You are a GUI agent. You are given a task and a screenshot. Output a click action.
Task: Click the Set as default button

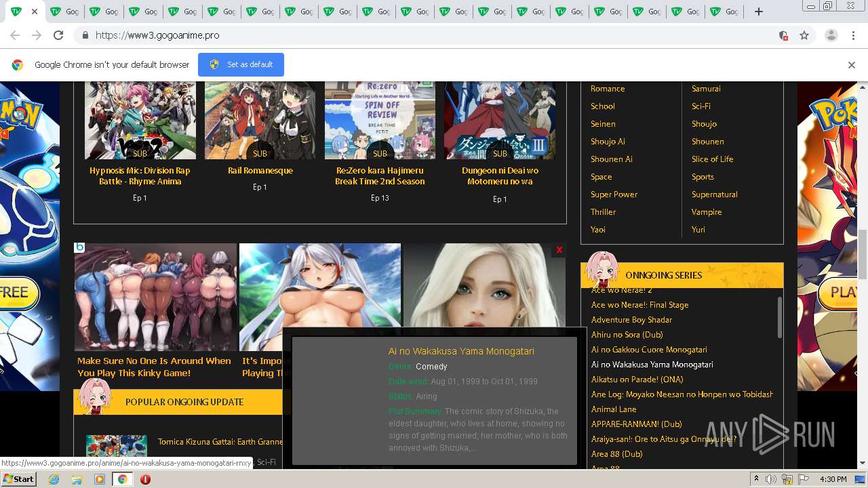pyautogui.click(x=241, y=64)
